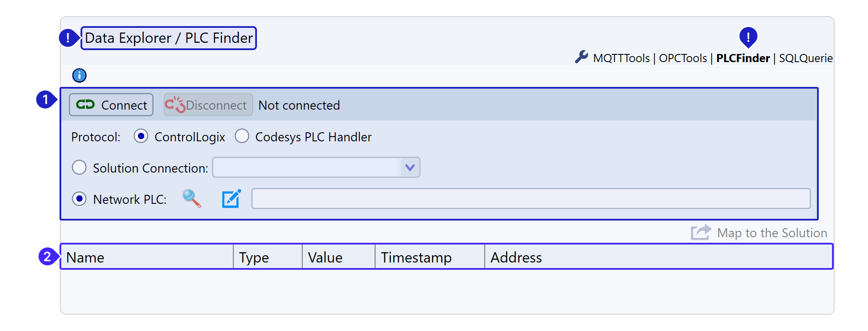Screen dimensions: 868x331
Task: Click the blue info icon
Action: (79, 75)
